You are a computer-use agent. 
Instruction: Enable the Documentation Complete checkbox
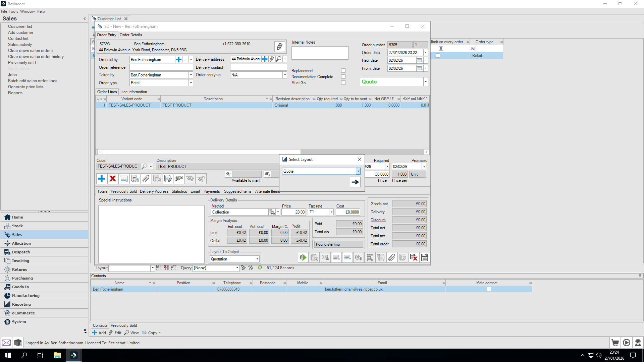click(x=343, y=77)
